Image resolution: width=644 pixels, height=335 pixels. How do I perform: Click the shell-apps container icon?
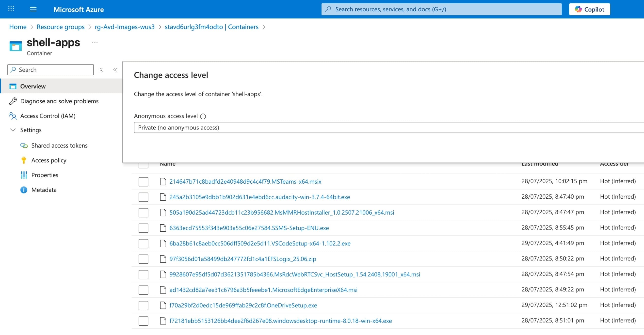16,46
